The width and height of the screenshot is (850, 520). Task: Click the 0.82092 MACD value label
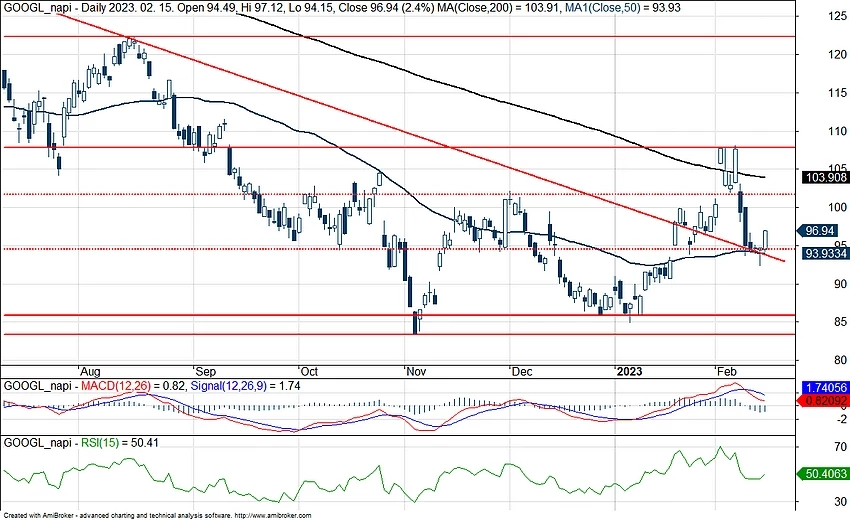[826, 401]
